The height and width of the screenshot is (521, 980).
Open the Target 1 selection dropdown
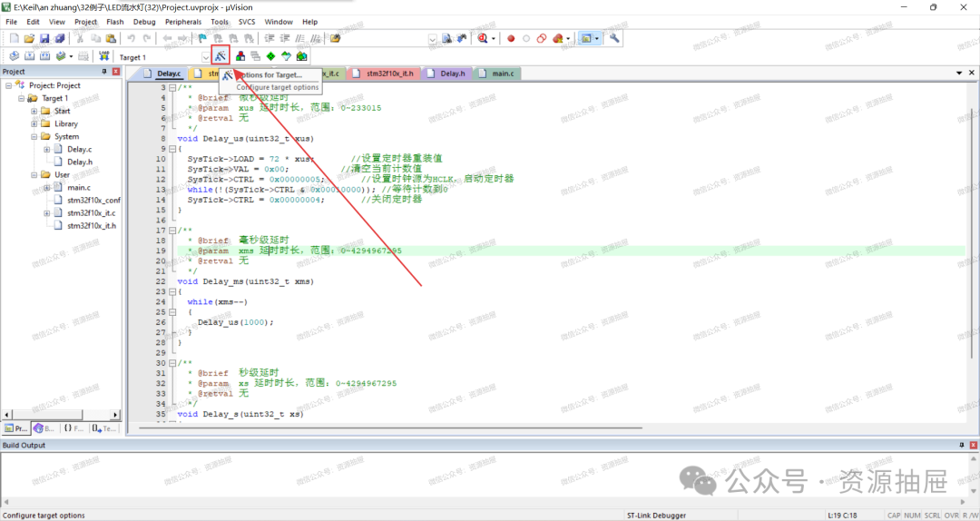(x=206, y=57)
